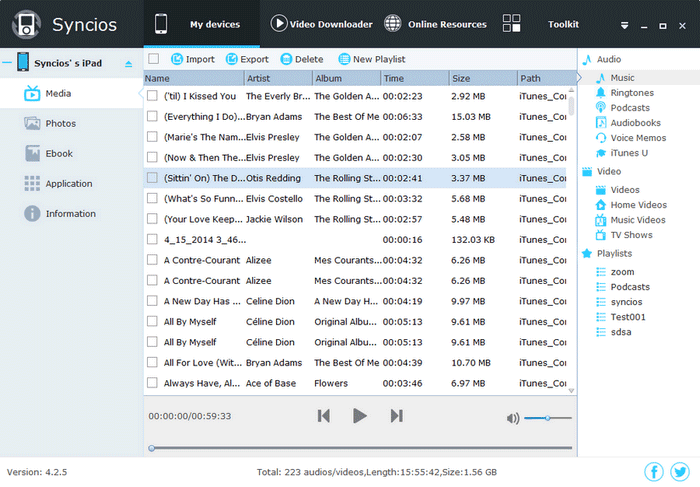This screenshot has width=700, height=487.
Task: Open the Facebook page icon
Action: (x=654, y=471)
